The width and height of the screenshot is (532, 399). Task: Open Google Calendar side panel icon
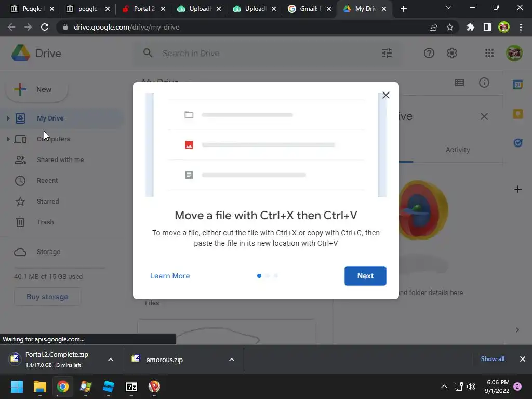(518, 84)
